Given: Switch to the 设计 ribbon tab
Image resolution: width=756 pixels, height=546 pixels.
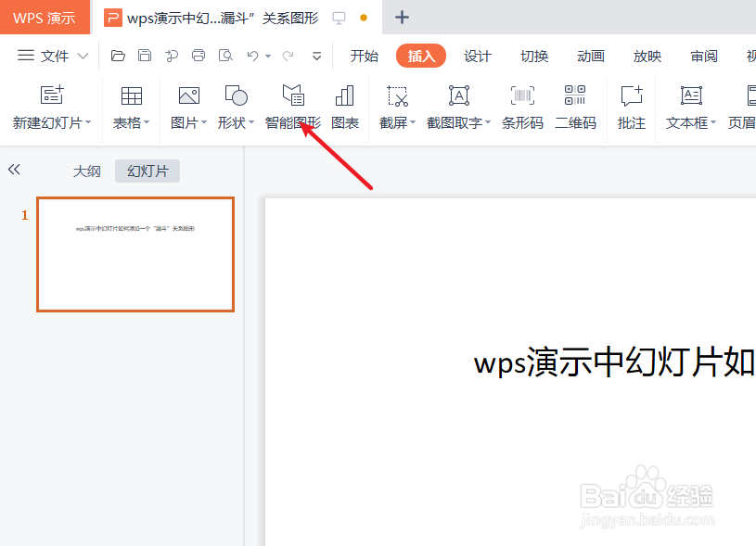Looking at the screenshot, I should coord(478,56).
